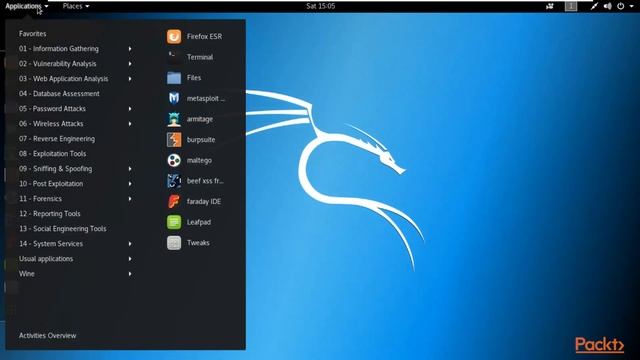The image size is (640, 360).
Task: Expand 11 - Forensics submenu arrow
Action: click(x=130, y=199)
